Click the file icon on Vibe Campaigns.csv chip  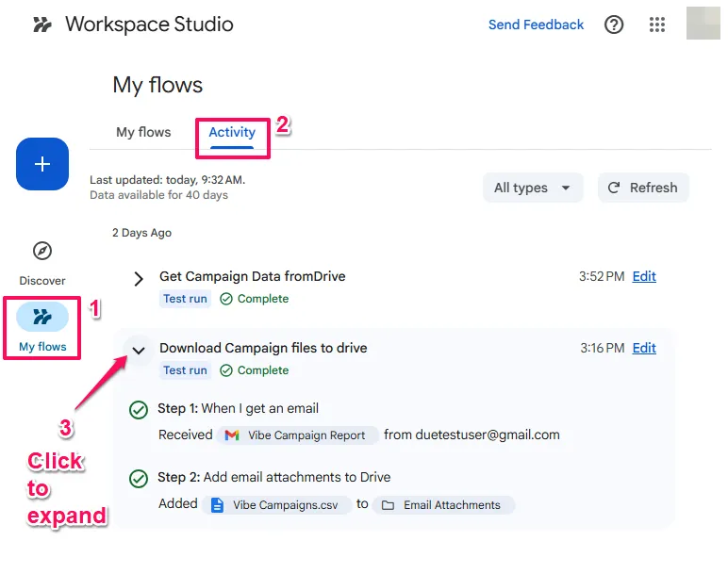click(217, 505)
